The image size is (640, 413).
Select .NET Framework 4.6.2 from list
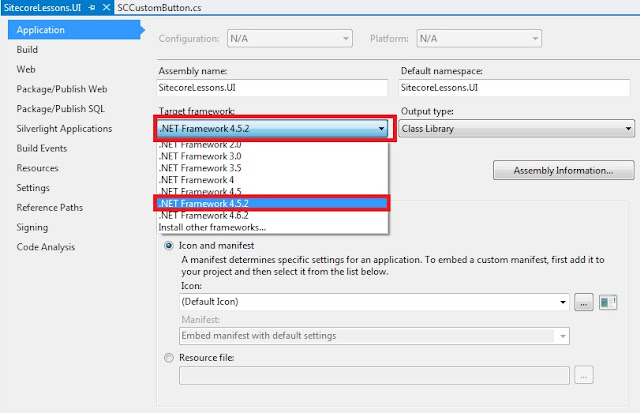(x=204, y=215)
